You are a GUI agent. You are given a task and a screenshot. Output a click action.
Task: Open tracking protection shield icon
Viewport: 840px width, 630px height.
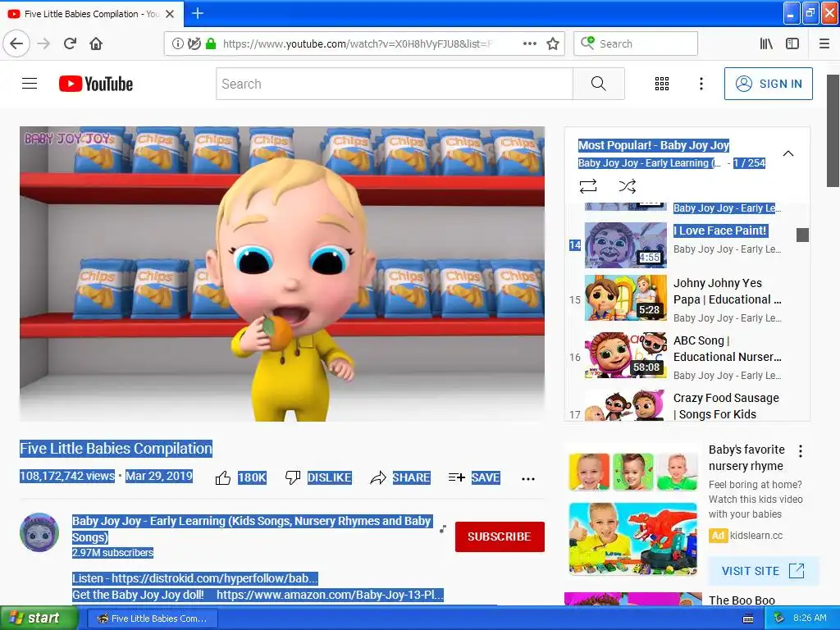194,43
